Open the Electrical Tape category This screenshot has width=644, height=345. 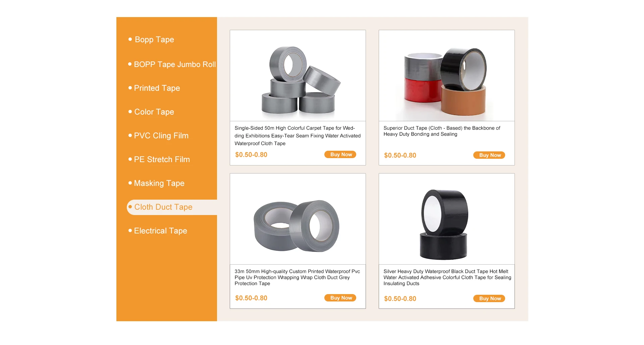click(160, 231)
